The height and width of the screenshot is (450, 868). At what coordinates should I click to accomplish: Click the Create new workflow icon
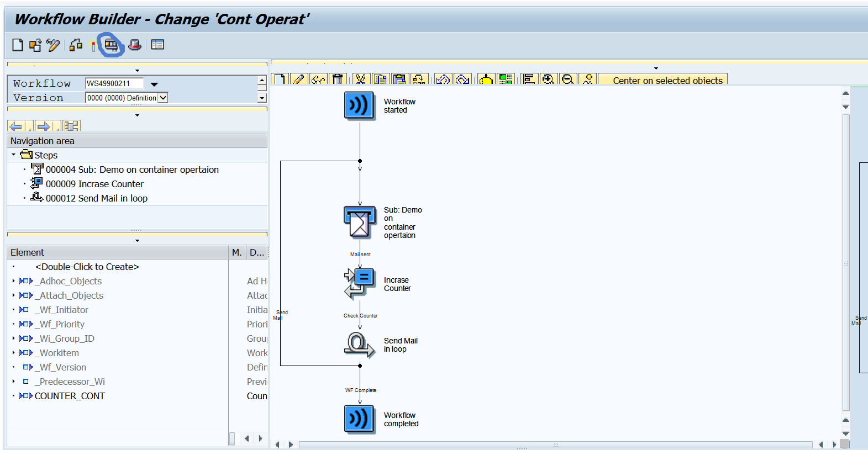pos(18,45)
